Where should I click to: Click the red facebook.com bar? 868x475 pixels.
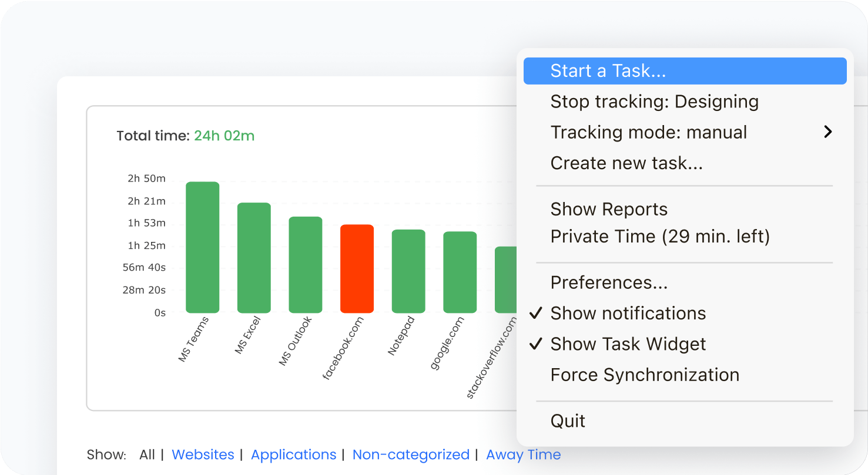357,269
